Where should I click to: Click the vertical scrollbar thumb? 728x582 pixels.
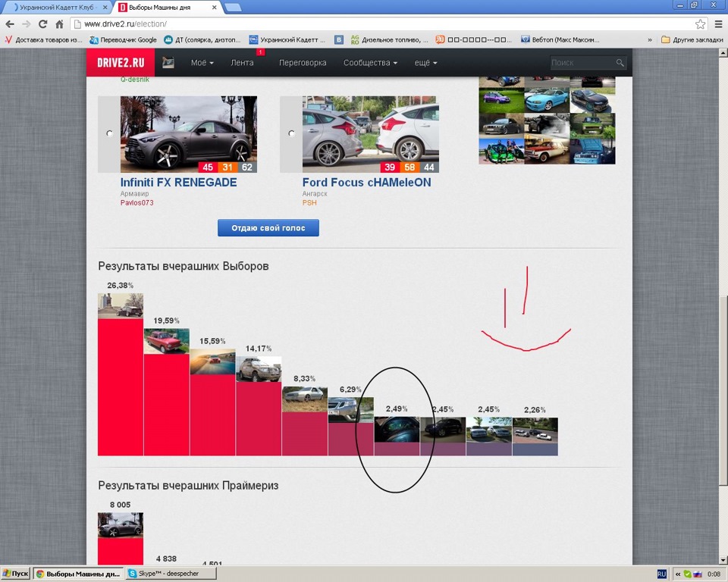pos(723,391)
